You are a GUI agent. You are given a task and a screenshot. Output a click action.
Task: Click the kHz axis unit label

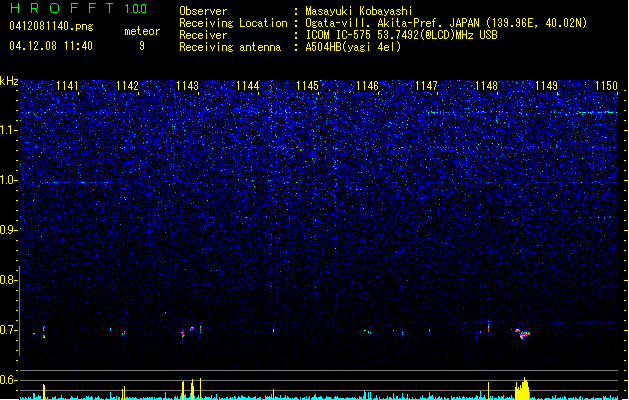point(9,81)
